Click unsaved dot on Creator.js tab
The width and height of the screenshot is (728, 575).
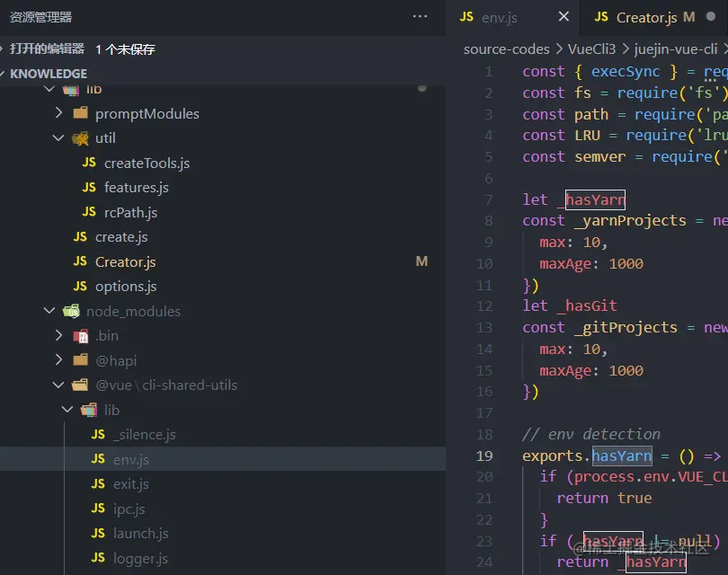point(710,16)
